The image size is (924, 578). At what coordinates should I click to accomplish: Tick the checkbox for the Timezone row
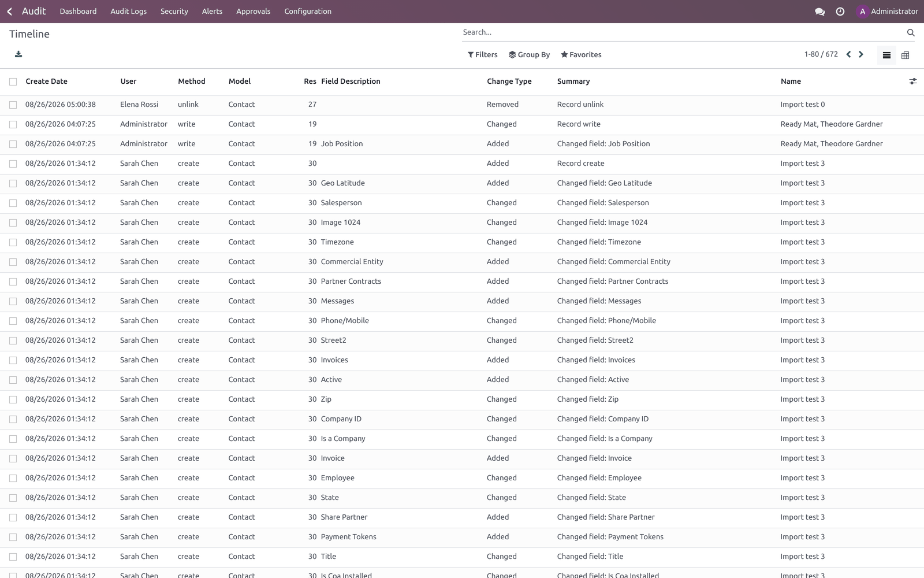(13, 242)
